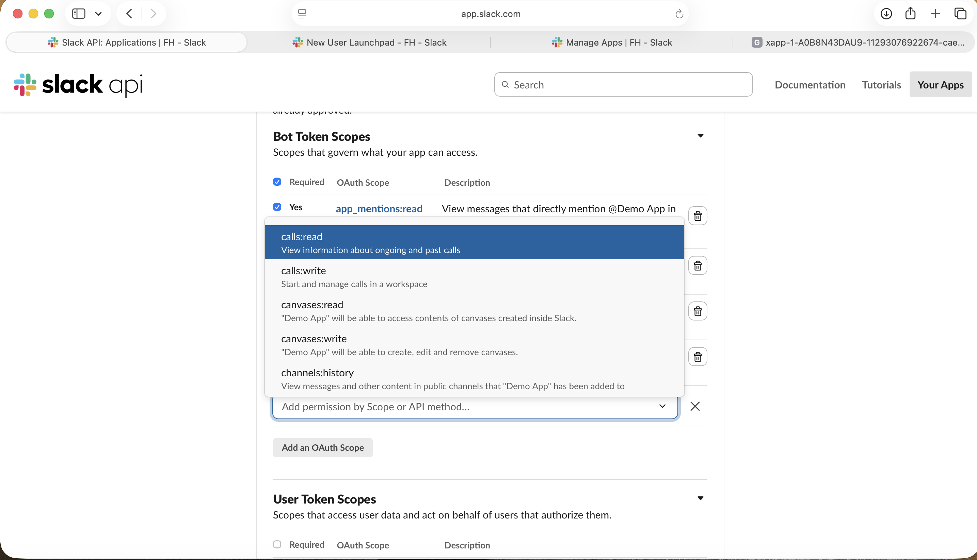Screen dimensions: 977x560
Task: Click the User Token Scopes heading
Action: (x=324, y=499)
